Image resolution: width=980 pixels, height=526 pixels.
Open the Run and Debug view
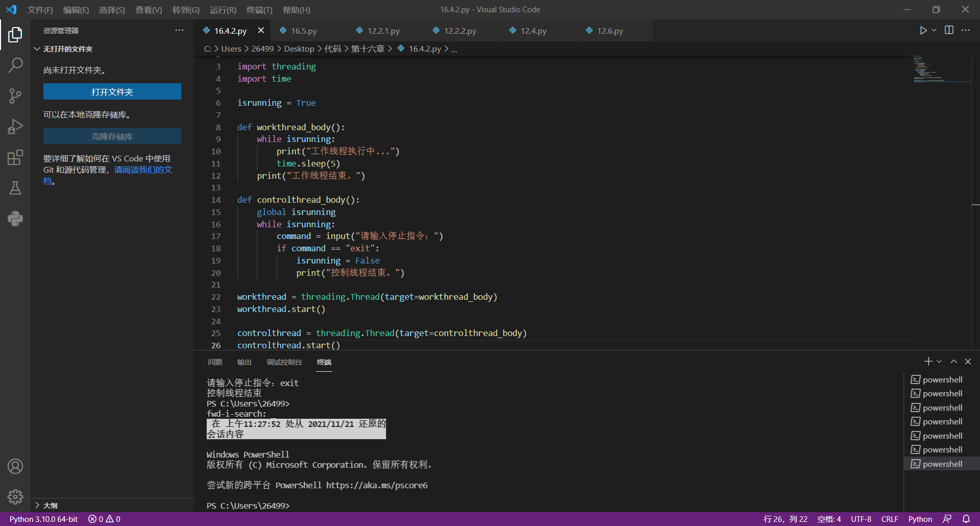15,127
